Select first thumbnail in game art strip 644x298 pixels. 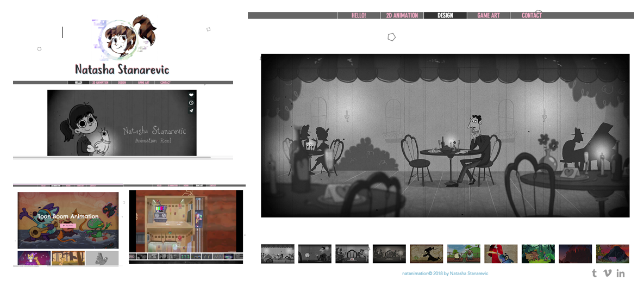(x=133, y=257)
